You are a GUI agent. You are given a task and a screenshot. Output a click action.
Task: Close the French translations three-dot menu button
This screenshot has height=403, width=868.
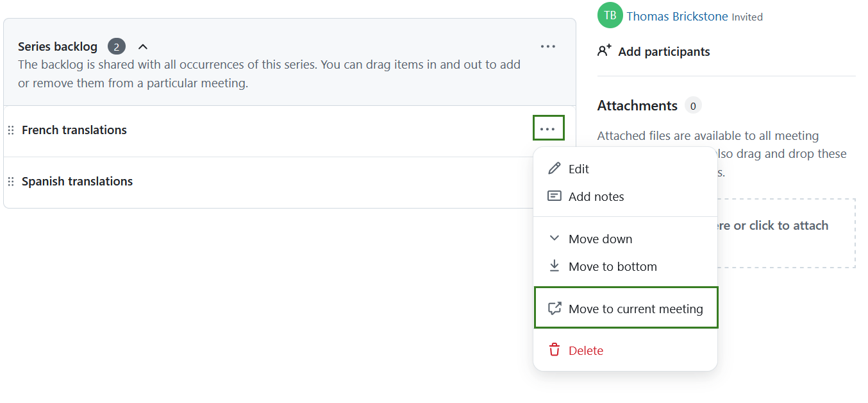[x=547, y=128]
